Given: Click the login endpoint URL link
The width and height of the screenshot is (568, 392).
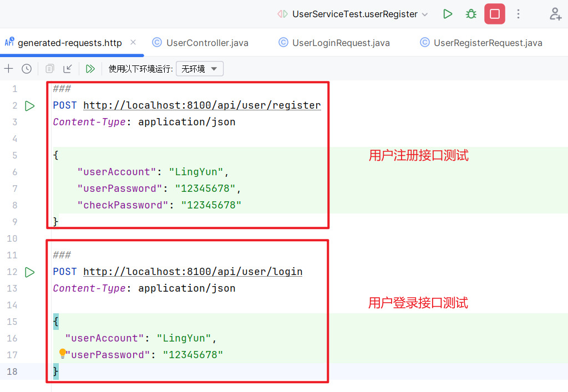Looking at the screenshot, I should [x=192, y=272].
